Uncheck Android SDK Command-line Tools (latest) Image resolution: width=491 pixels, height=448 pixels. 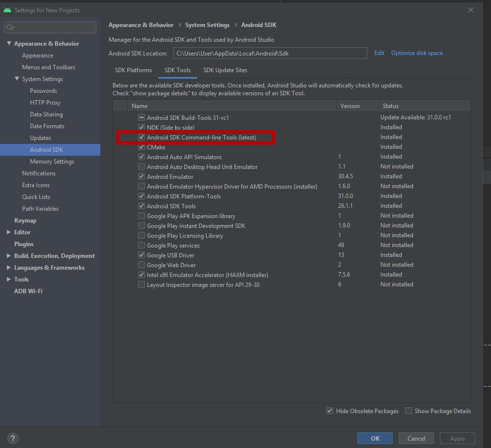pos(142,137)
